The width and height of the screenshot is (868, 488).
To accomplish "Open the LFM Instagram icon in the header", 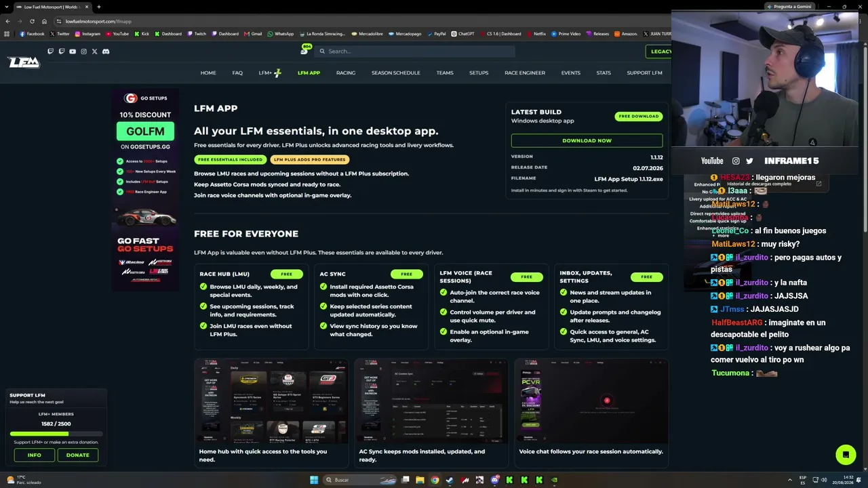I will pyautogui.click(x=83, y=52).
